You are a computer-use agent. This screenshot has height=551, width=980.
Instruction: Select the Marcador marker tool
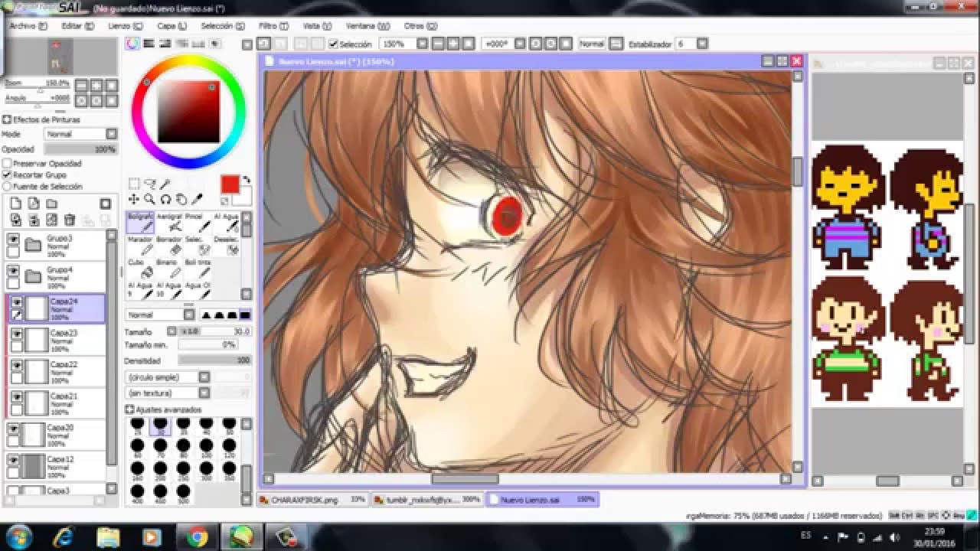[x=141, y=246]
